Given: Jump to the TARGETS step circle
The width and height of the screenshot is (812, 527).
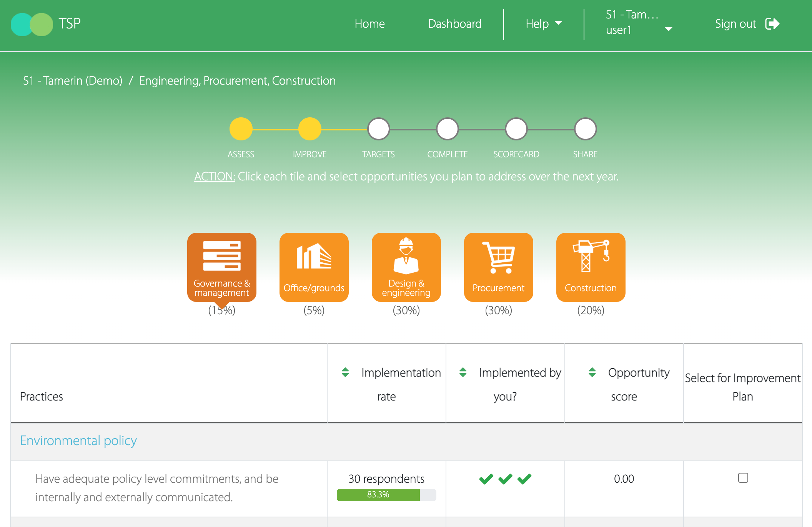Looking at the screenshot, I should pyautogui.click(x=378, y=129).
